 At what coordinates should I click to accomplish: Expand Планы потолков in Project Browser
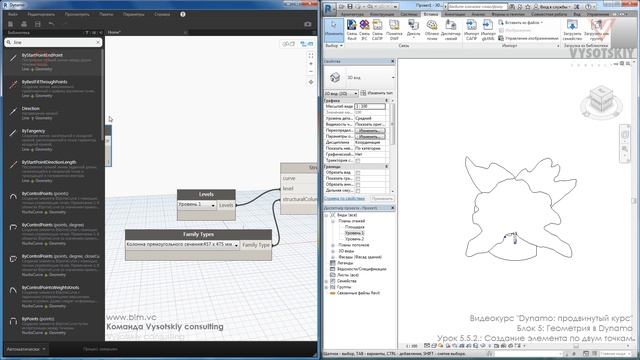333,245
